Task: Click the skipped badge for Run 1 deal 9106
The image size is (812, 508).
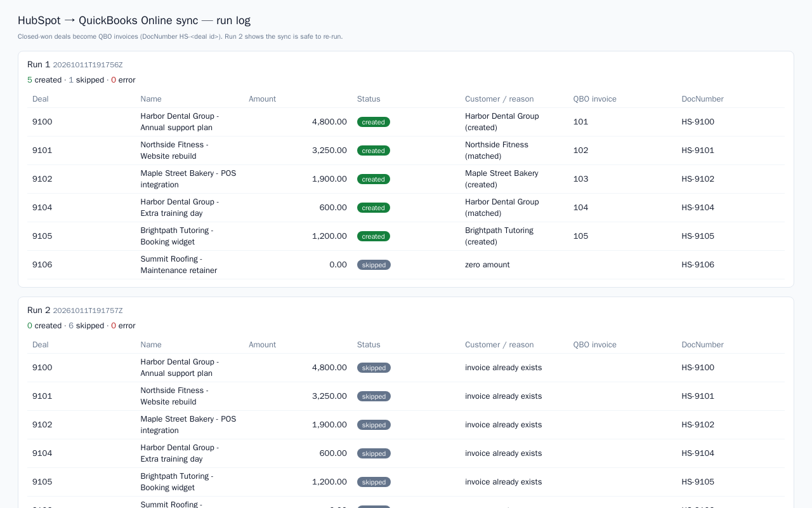Action: pos(374,265)
